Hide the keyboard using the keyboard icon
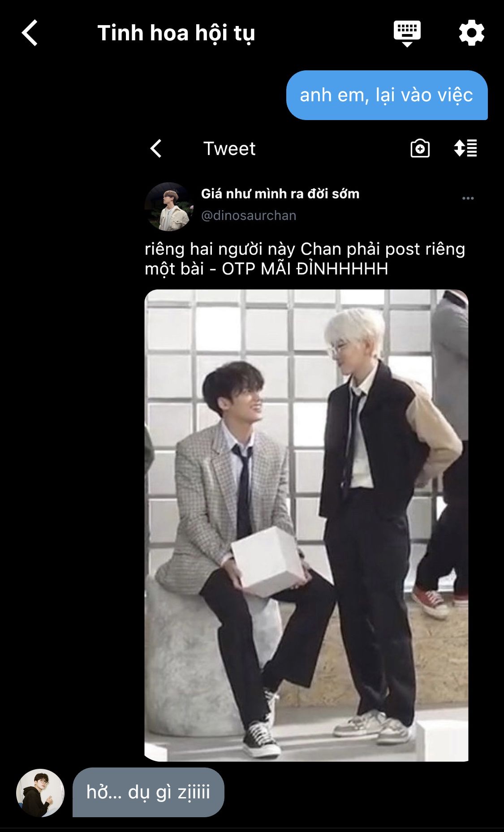Viewport: 504px width, 832px height. [407, 34]
